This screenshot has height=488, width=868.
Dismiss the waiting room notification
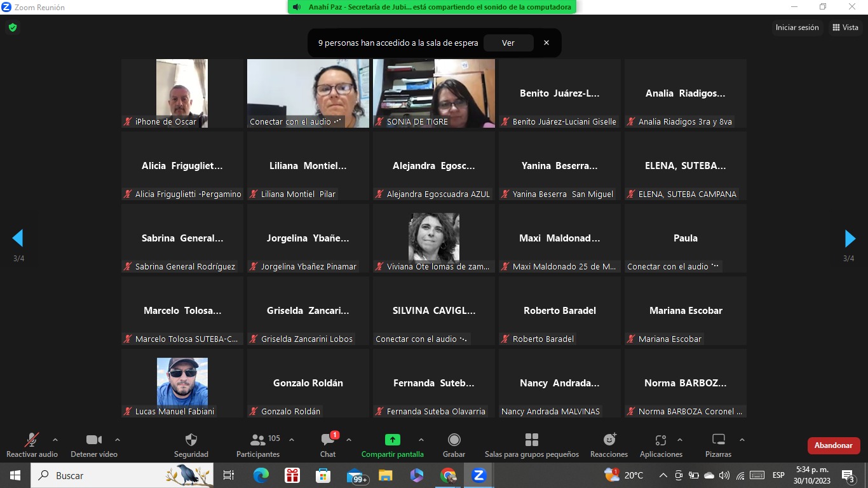click(546, 43)
